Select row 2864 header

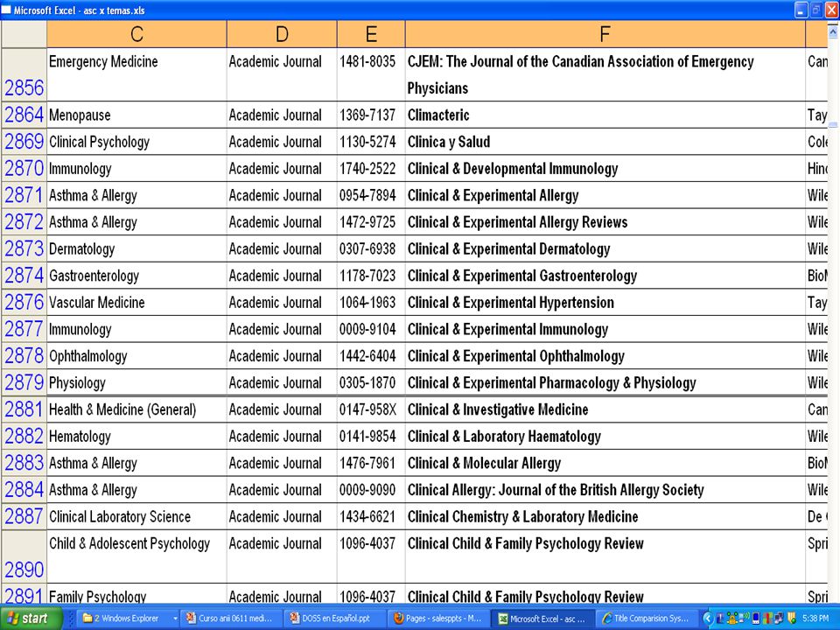pyautogui.click(x=24, y=115)
